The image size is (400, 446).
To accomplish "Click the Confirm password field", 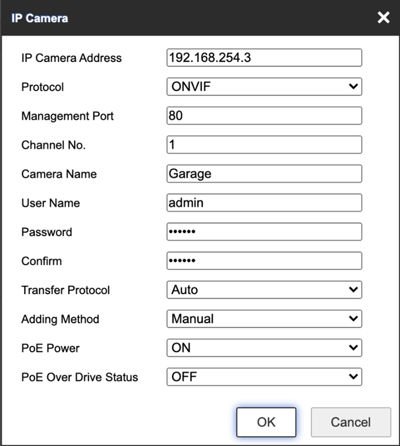I will click(264, 261).
